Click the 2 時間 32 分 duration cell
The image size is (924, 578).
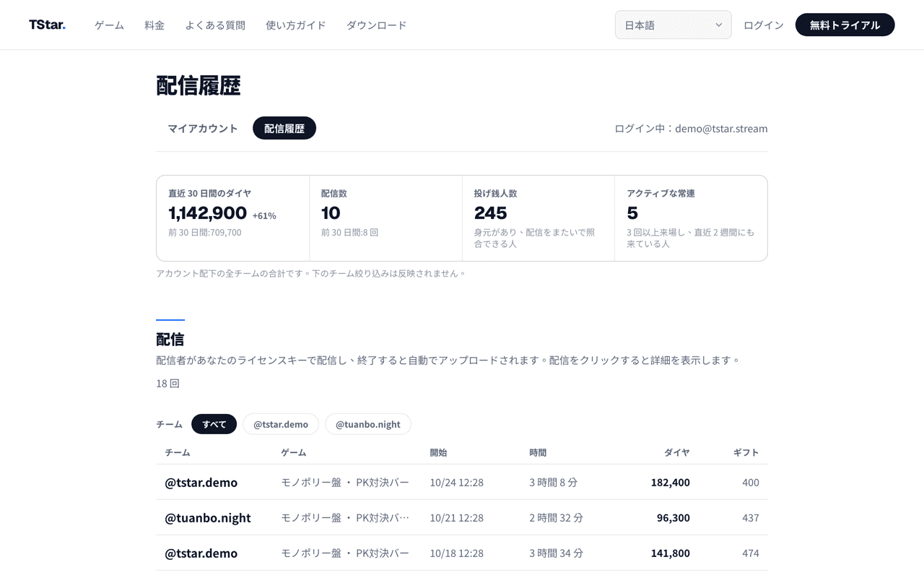pyautogui.click(x=557, y=517)
